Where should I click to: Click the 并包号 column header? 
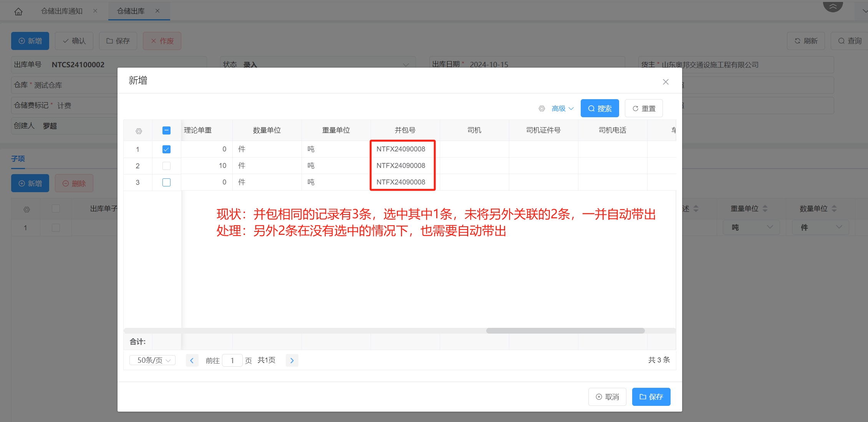click(x=405, y=130)
